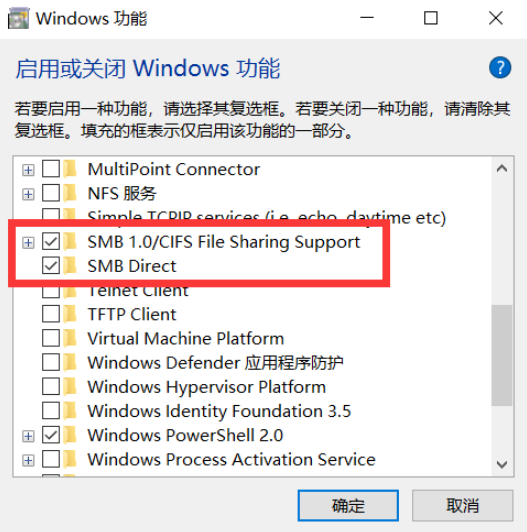Screen dimensions: 527x532
Task: Click the 确定 button
Action: tap(348, 506)
